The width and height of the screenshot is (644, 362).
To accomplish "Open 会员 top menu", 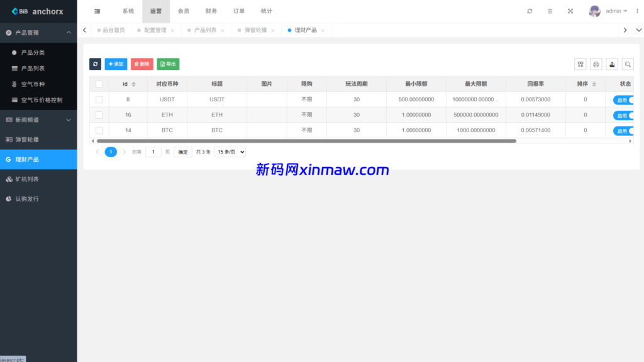I will (x=184, y=11).
